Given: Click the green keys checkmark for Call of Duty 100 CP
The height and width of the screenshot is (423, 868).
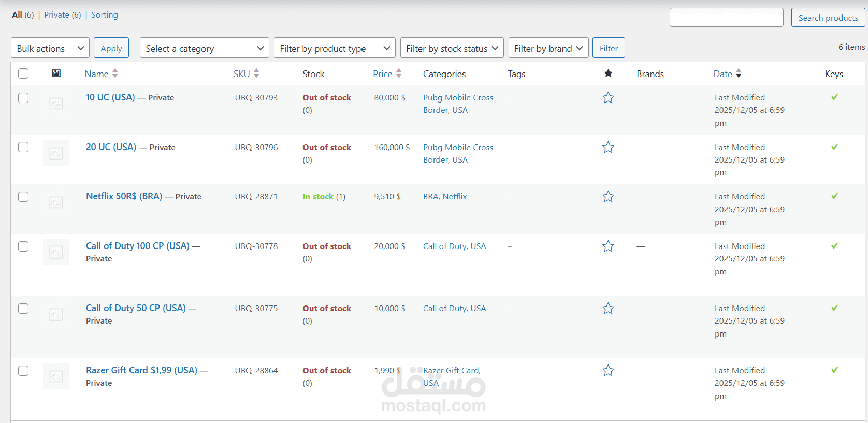Looking at the screenshot, I should [x=834, y=245].
